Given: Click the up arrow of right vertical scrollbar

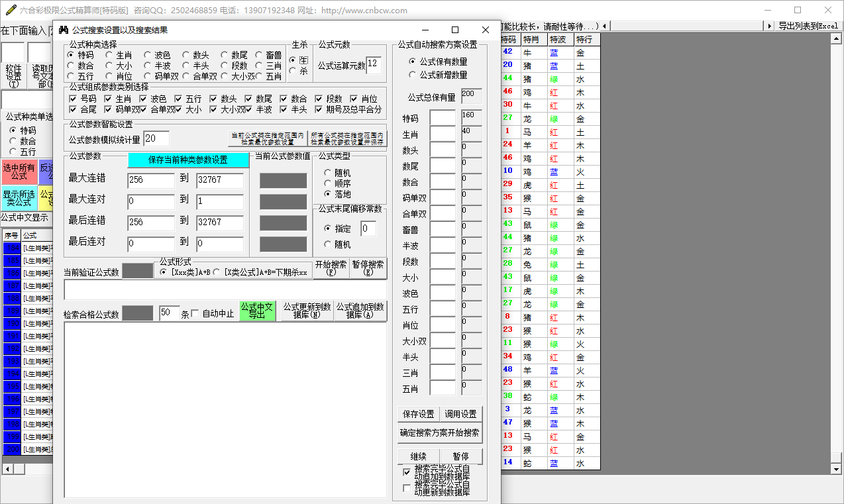Looking at the screenshot, I should [x=836, y=39].
